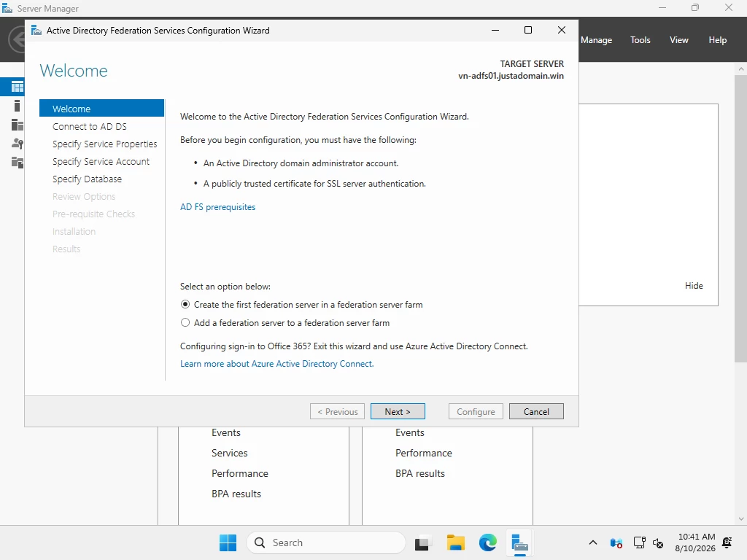Image resolution: width=747 pixels, height=560 pixels.
Task: Open File and Storage Services sidebar icon
Action: [18, 163]
